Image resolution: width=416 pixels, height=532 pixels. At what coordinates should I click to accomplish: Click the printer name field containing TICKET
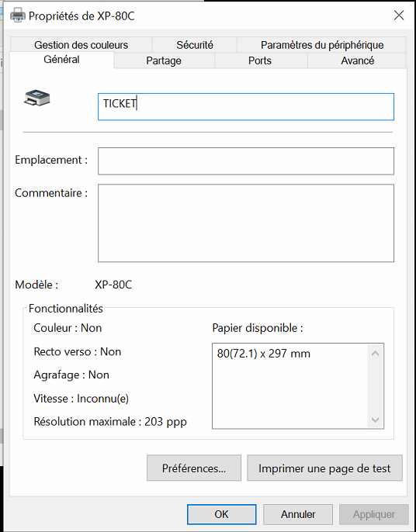click(246, 107)
